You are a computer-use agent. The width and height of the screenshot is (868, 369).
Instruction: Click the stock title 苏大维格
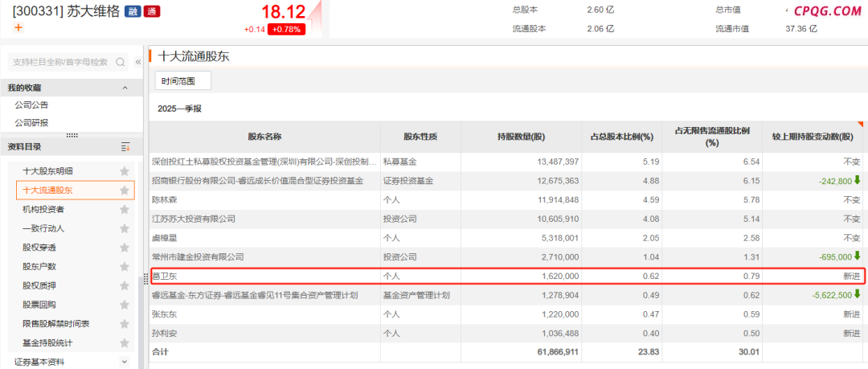click(x=93, y=11)
